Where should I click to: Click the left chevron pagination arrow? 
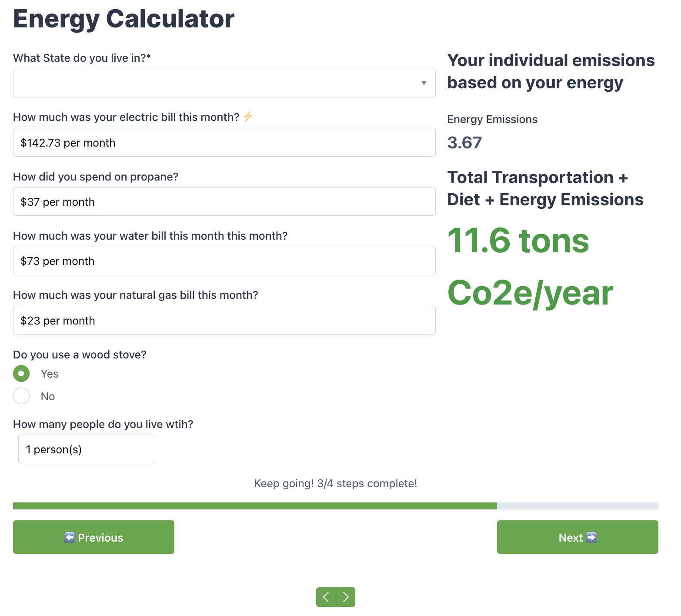coord(326,597)
